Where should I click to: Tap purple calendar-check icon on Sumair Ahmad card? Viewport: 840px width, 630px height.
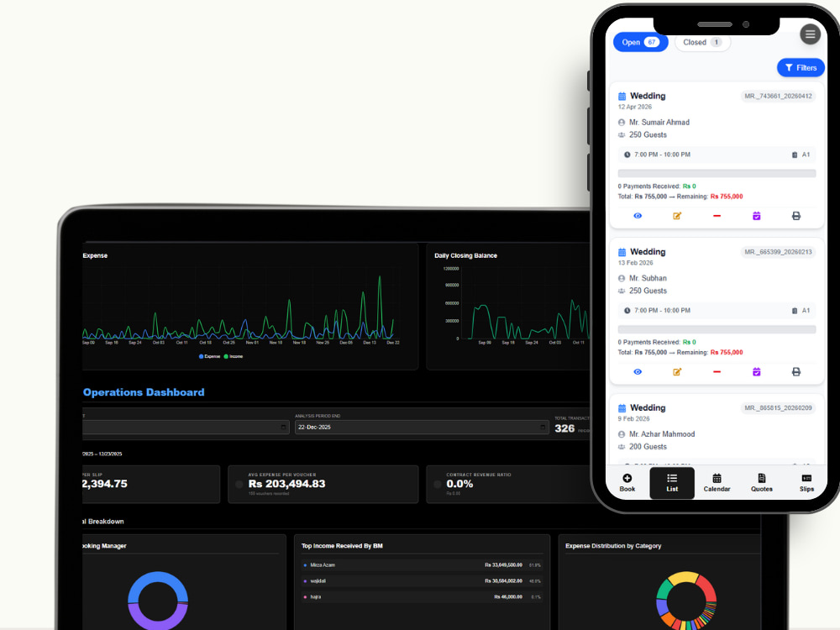[757, 216]
